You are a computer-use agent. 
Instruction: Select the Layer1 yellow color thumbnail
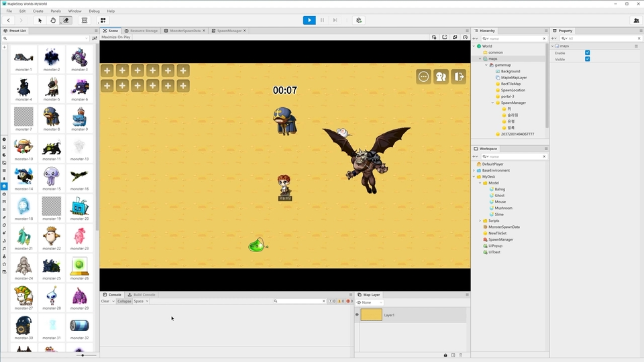371,315
